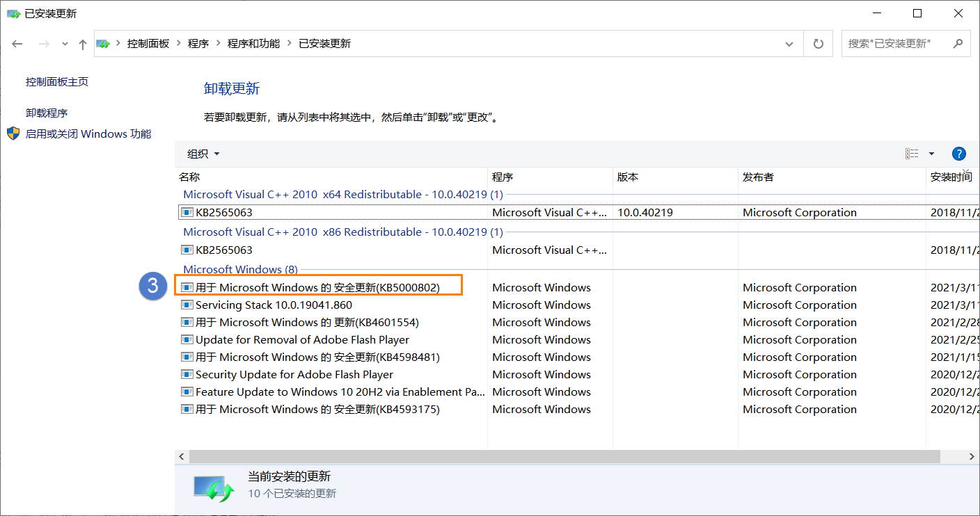Click 2021/2/28 install date cell

coord(954,323)
